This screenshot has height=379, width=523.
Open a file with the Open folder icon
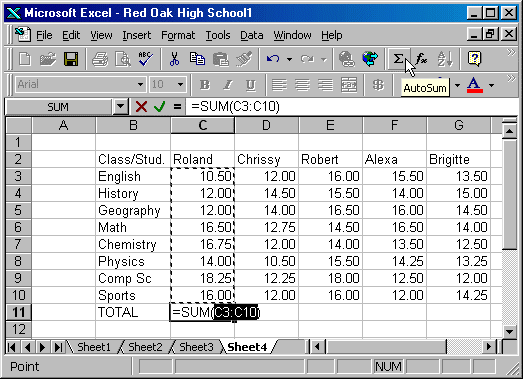(48, 59)
